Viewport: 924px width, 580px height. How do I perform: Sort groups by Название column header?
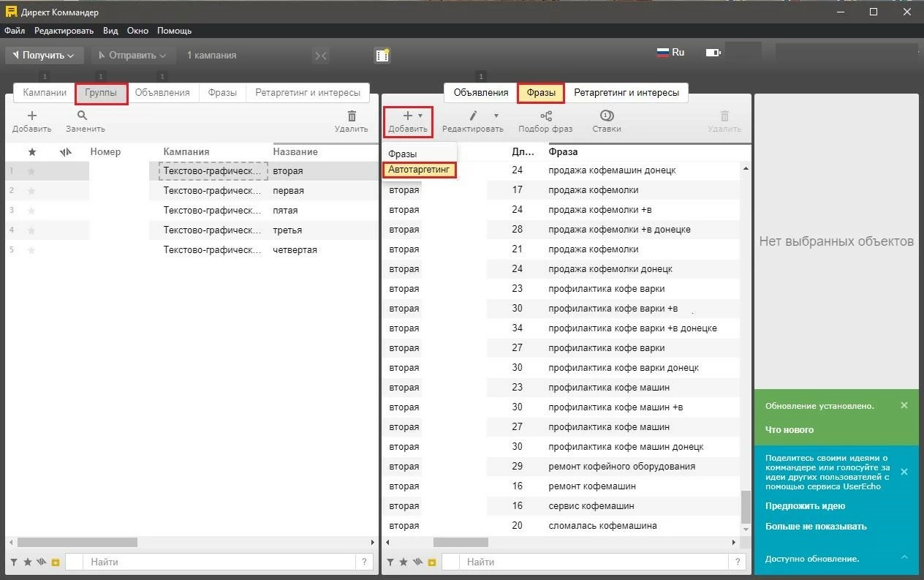[x=295, y=151]
